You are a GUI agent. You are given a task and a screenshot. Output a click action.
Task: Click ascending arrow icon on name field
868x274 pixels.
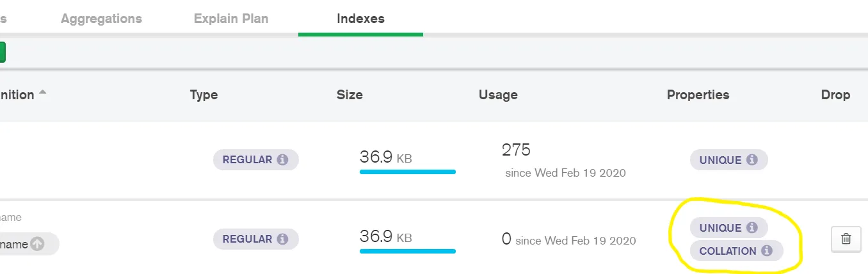[x=38, y=244]
